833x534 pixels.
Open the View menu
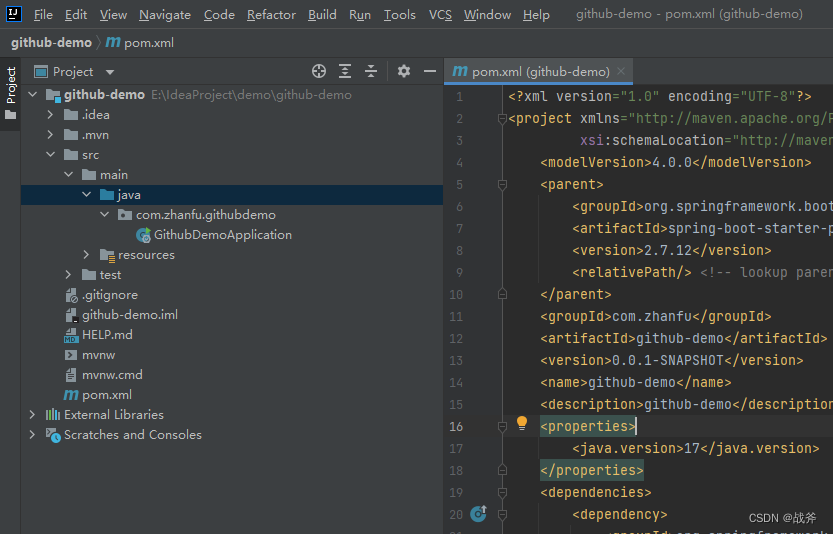tap(113, 15)
